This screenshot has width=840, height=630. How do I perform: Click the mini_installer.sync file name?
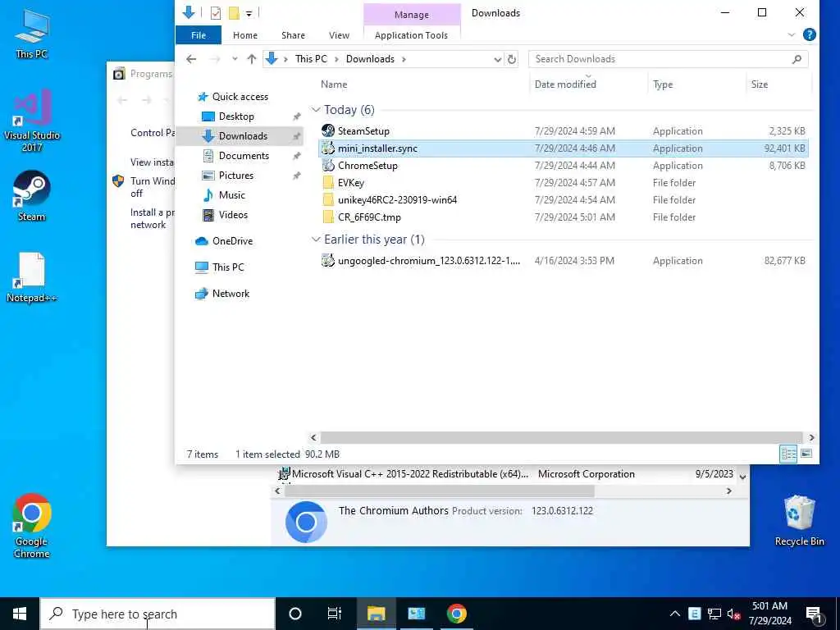point(377,148)
